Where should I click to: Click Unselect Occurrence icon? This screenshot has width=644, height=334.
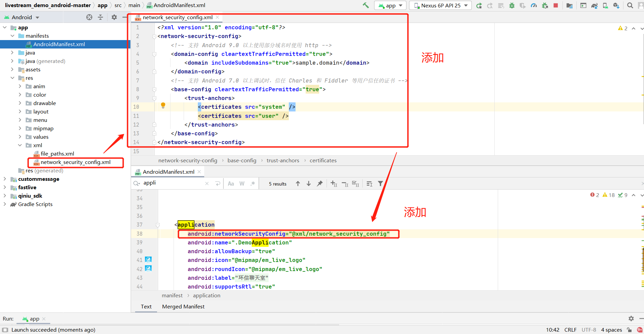click(345, 183)
